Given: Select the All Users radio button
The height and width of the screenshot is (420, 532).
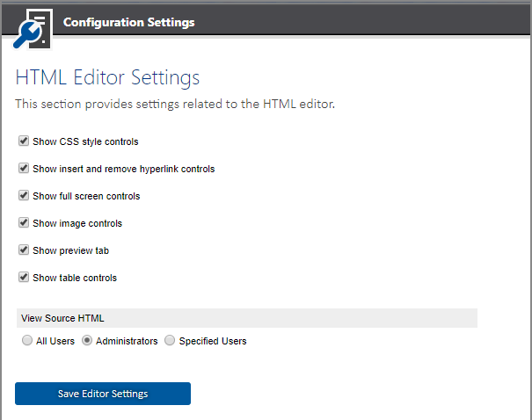Looking at the screenshot, I should [x=27, y=340].
